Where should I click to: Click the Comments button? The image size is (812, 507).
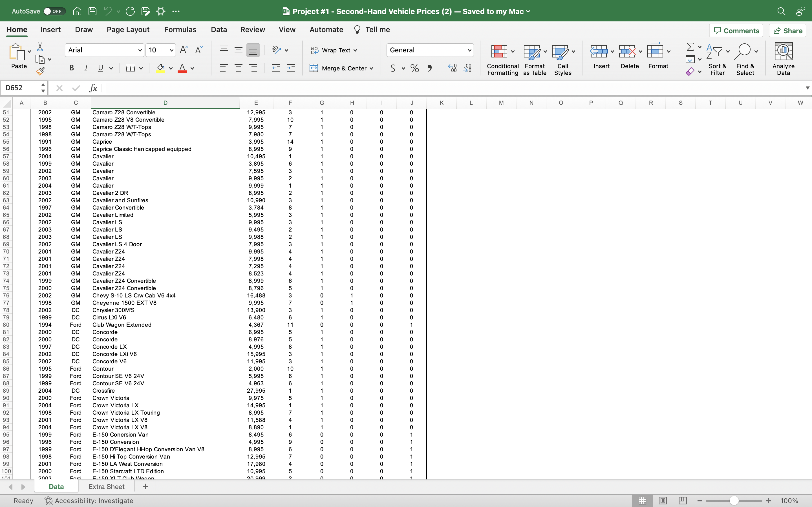pos(736,30)
